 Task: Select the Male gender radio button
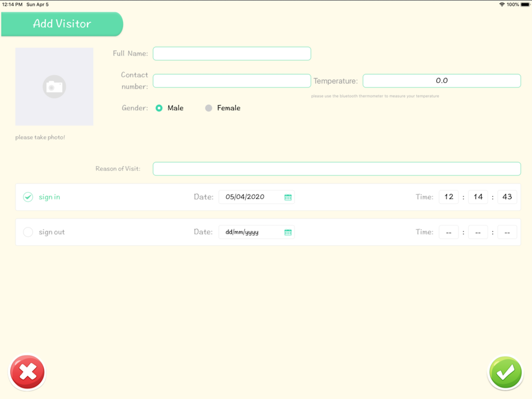pyautogui.click(x=159, y=108)
